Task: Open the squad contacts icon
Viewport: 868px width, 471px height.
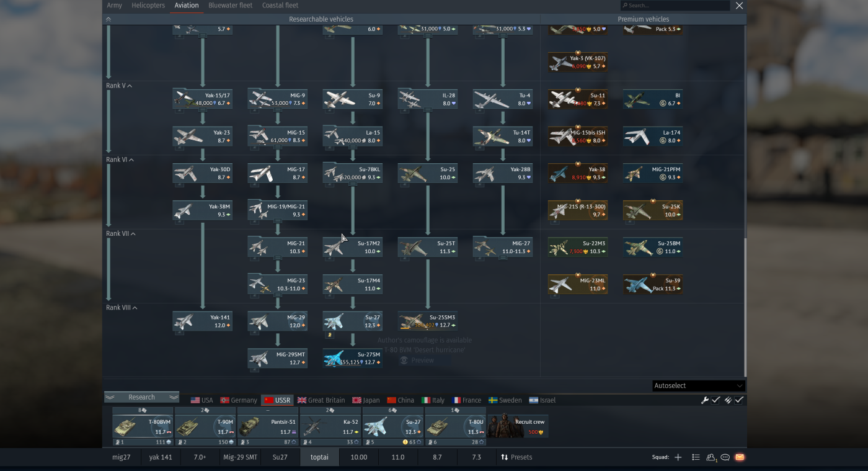Action: click(711, 457)
